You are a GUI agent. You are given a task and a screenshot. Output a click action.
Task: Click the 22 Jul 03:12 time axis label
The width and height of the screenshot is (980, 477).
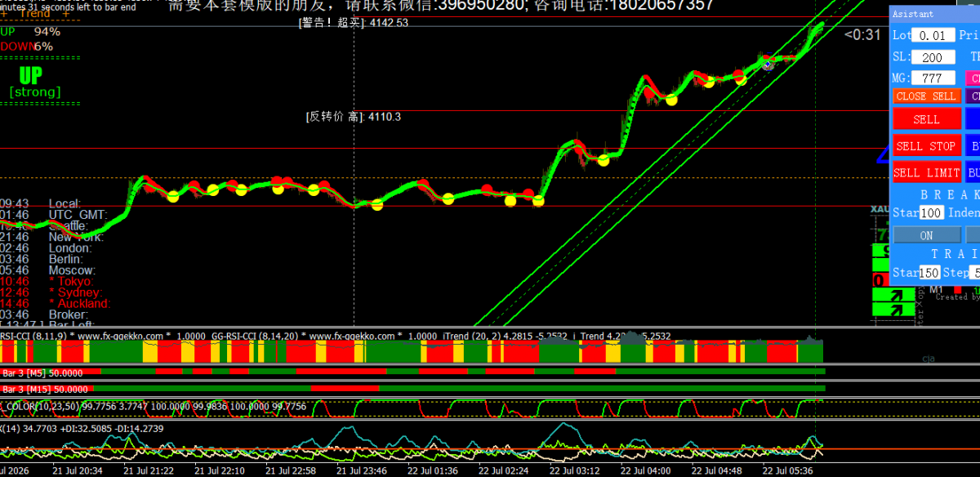(575, 470)
